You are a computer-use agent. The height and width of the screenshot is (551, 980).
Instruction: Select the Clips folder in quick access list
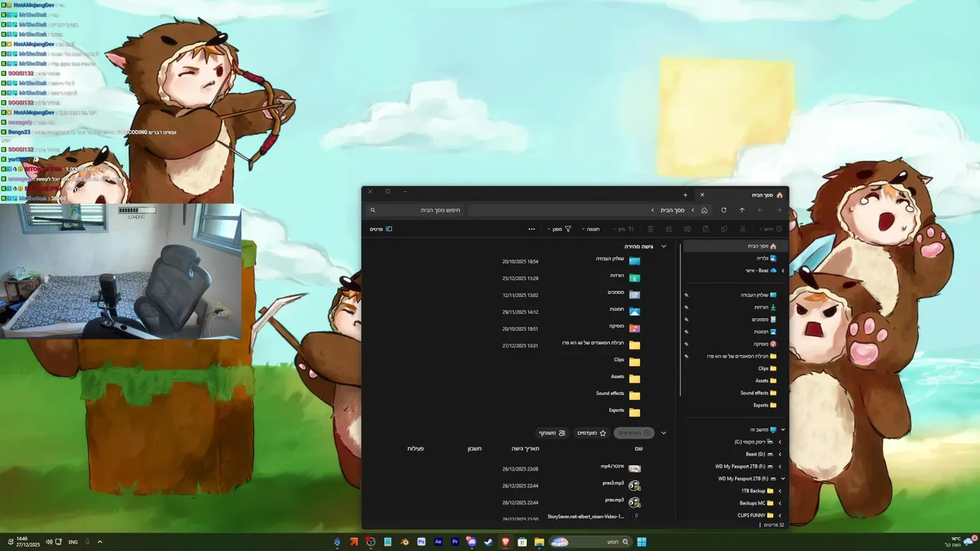click(626, 360)
